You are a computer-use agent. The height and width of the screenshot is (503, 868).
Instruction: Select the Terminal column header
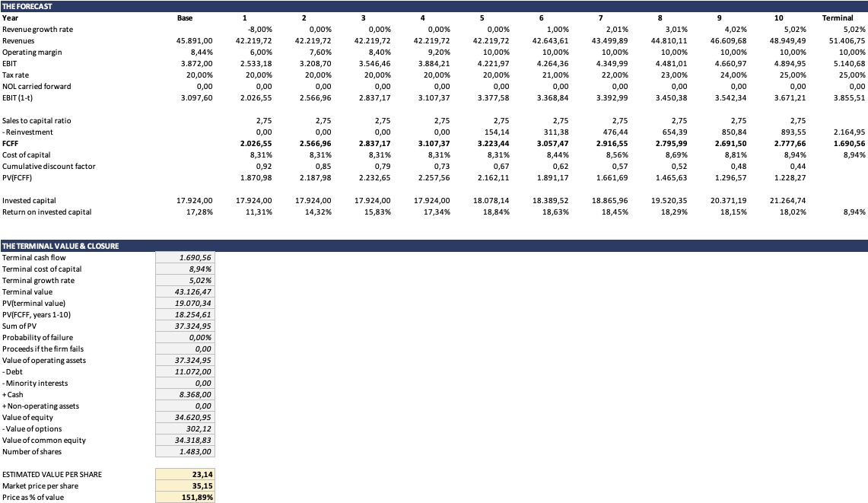[838, 18]
